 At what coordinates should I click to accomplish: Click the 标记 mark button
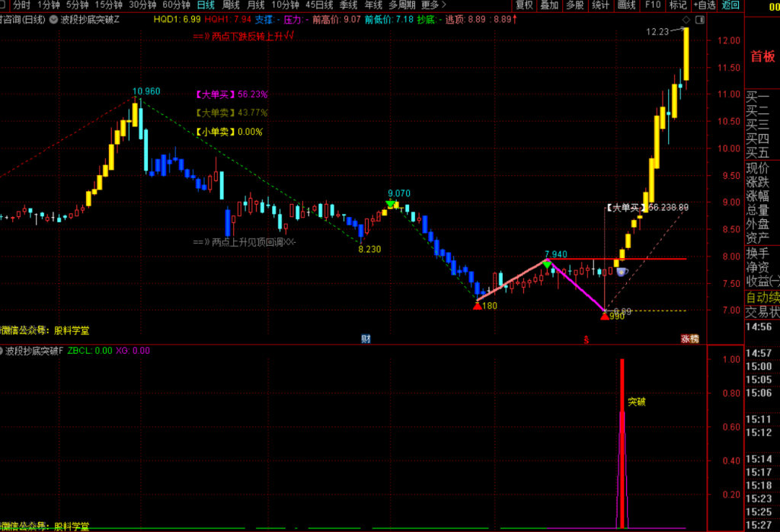(678, 5)
